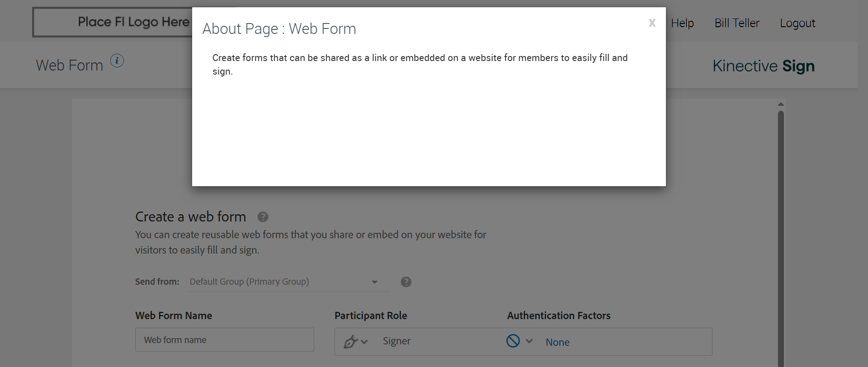Click the Signer role label
868x367 pixels.
[x=396, y=341]
